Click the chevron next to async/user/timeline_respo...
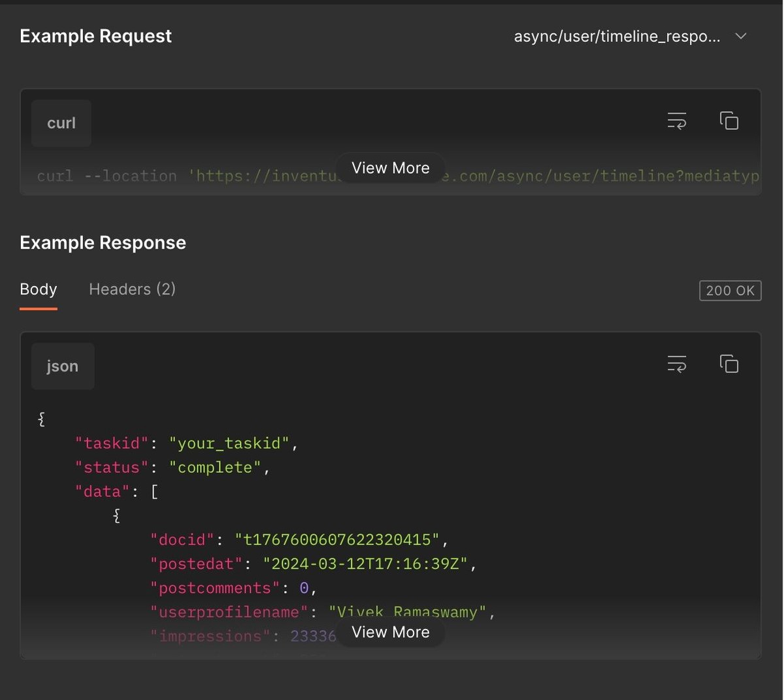784x700 pixels. 741,37
